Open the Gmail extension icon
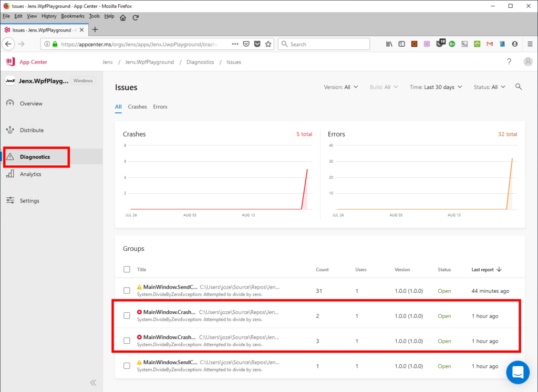 [x=490, y=44]
